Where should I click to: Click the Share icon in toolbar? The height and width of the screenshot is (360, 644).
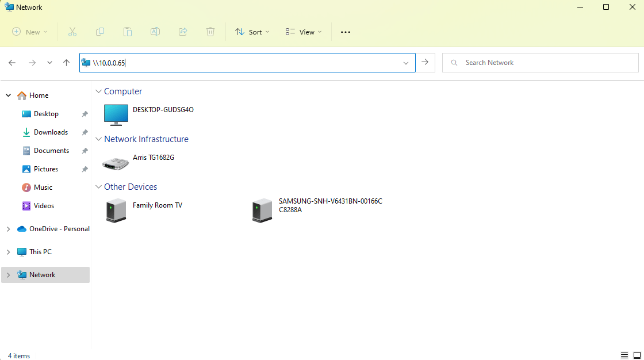point(183,32)
